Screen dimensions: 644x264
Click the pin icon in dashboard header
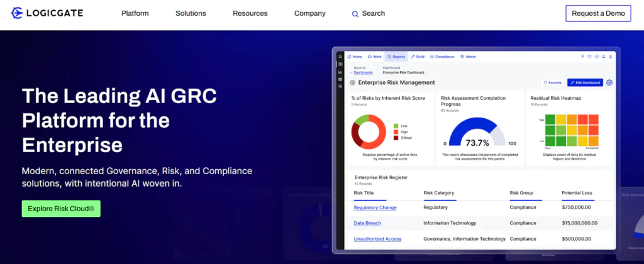point(582,56)
